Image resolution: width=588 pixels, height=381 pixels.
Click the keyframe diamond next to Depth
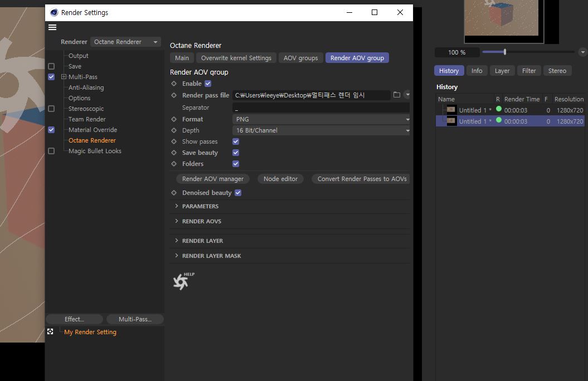[174, 130]
